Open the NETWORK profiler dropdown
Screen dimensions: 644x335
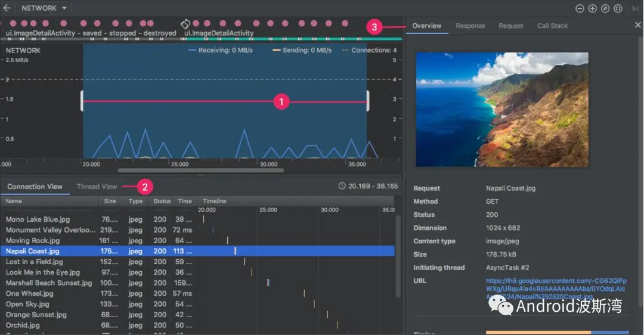point(44,8)
